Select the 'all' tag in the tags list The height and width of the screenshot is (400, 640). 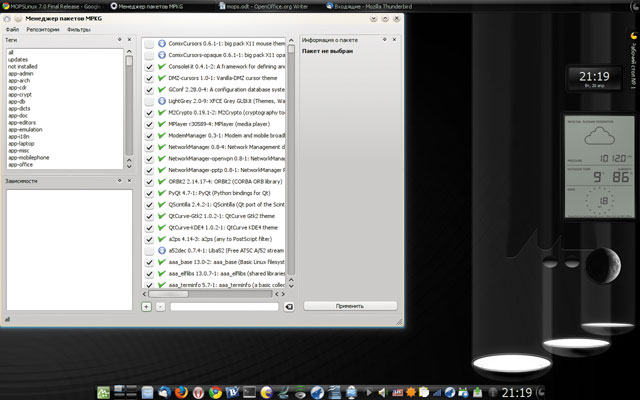point(11,53)
